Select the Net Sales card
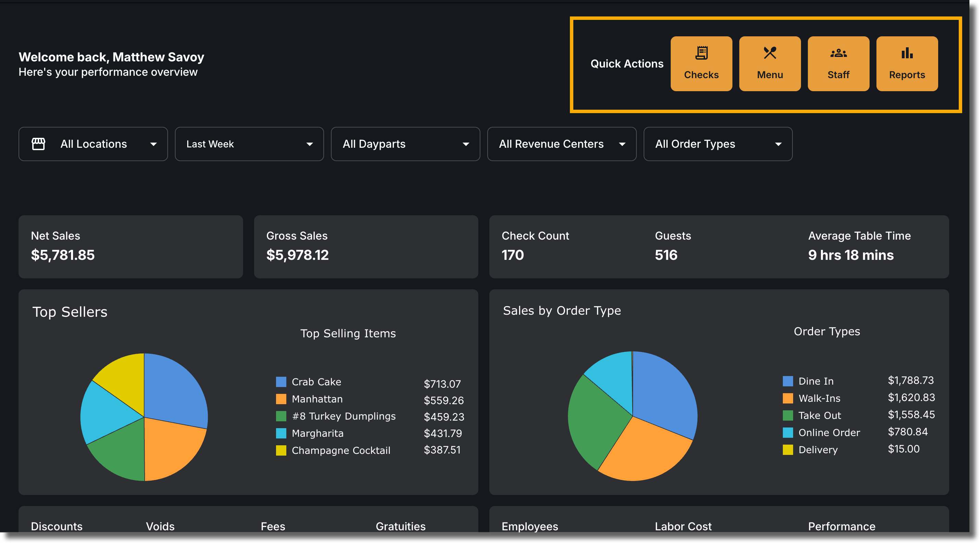This screenshot has width=980, height=543. [131, 247]
